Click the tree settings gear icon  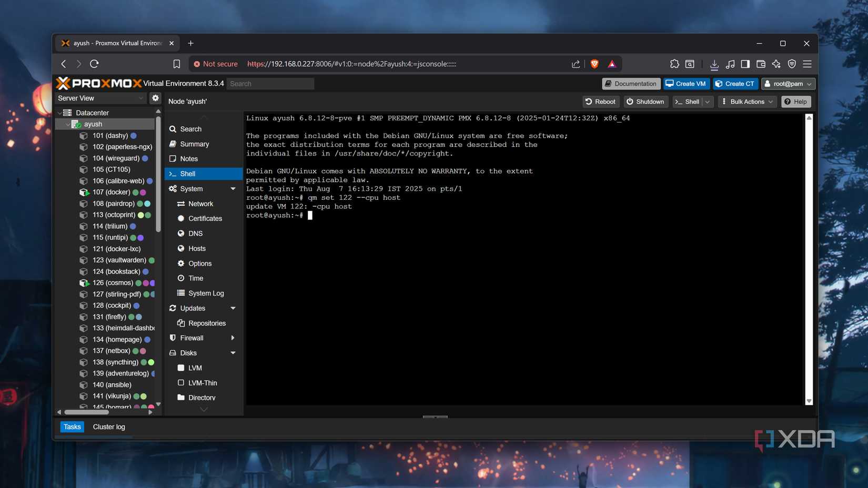point(155,98)
